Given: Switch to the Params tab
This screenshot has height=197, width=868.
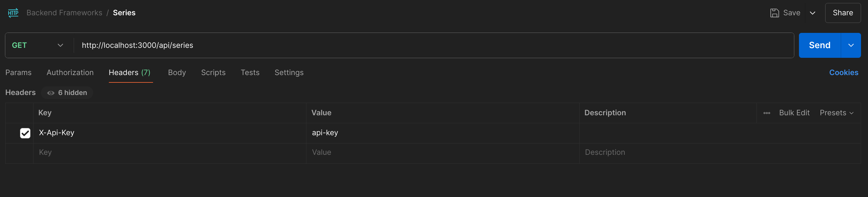Looking at the screenshot, I should coord(19,72).
